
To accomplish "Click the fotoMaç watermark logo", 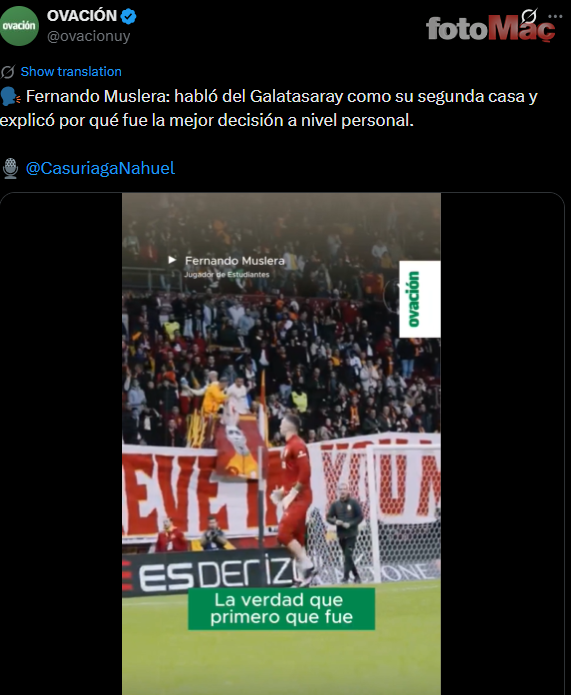I will (x=490, y=28).
